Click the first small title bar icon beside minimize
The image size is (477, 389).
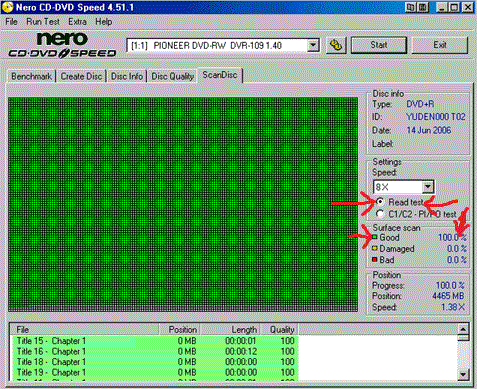point(411,7)
